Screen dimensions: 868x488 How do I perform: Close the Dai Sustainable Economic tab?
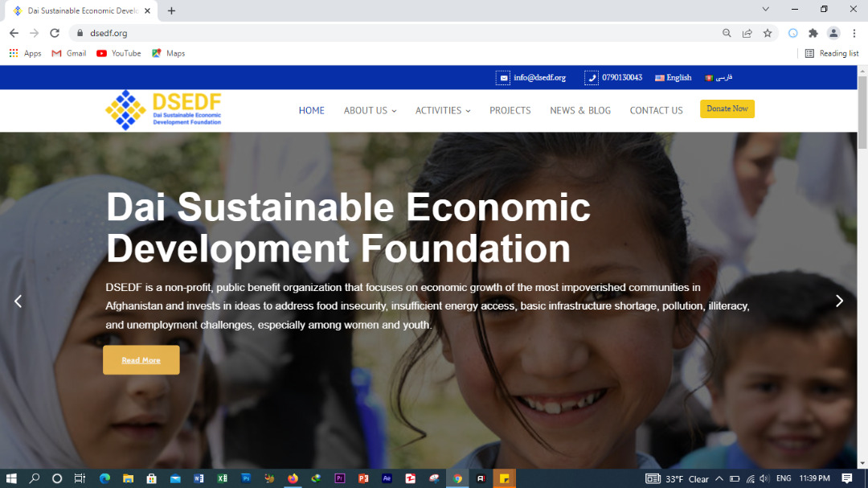[147, 10]
